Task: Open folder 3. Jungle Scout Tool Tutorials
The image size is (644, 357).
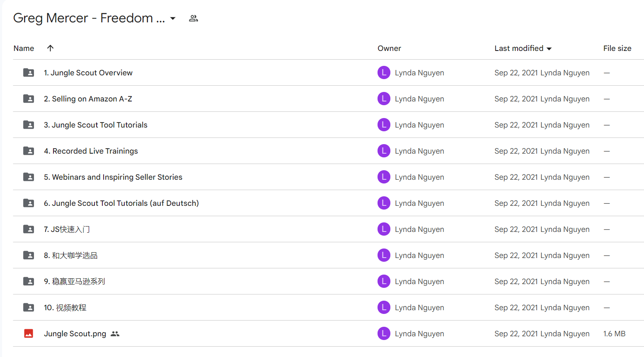Action: click(96, 125)
